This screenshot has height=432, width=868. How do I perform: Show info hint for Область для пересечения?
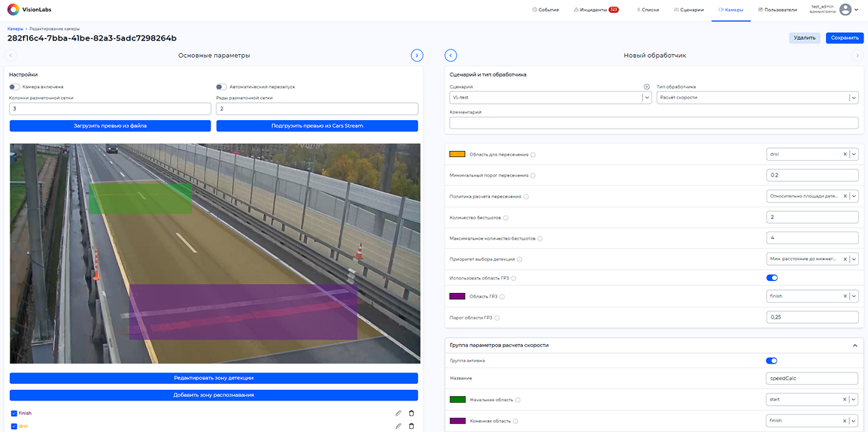coord(533,155)
